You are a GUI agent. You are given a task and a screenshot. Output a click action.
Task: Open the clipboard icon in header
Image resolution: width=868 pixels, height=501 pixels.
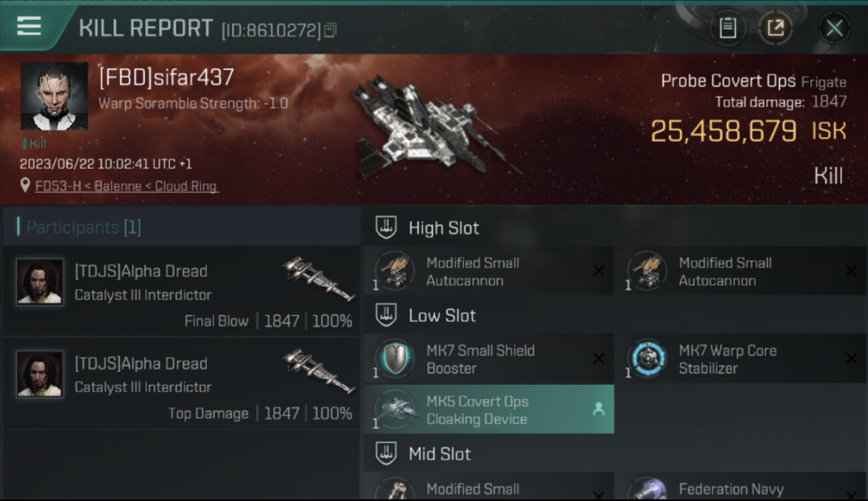point(727,28)
